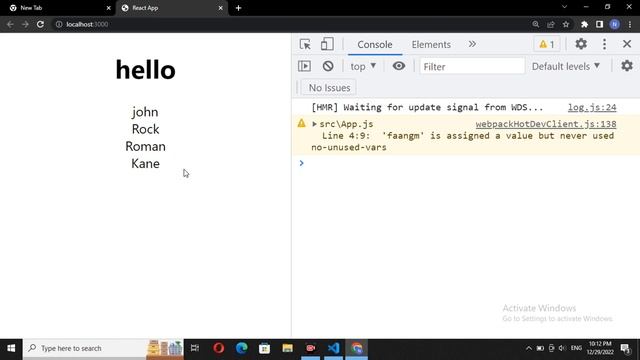Image resolution: width=640 pixels, height=360 pixels.
Task: Focus the console Filter field
Action: click(472, 66)
